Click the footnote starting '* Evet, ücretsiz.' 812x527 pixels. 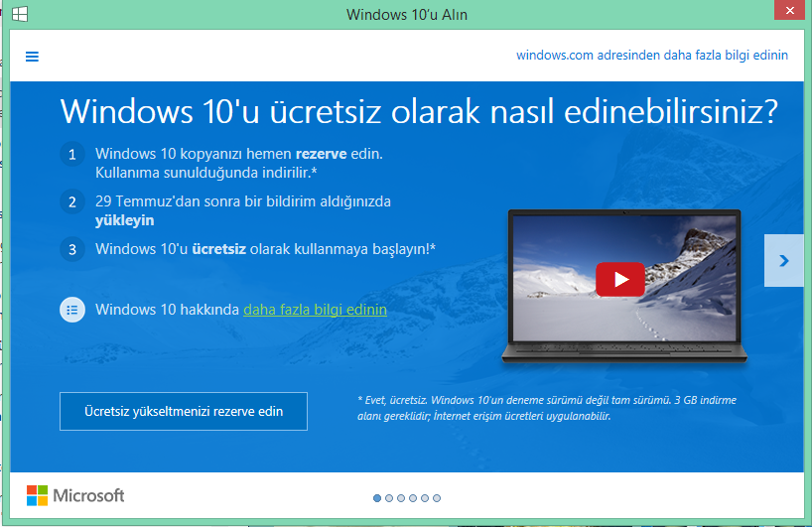(x=547, y=408)
